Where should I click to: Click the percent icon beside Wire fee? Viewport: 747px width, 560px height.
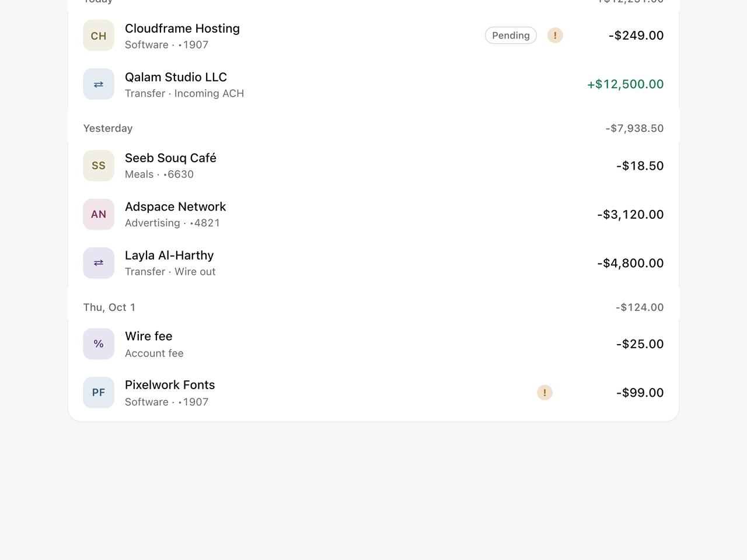(x=99, y=344)
